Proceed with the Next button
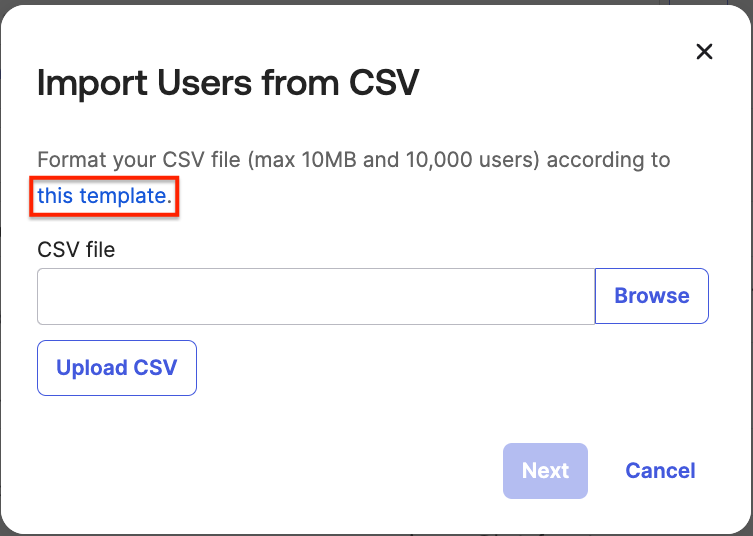This screenshot has height=536, width=753. click(545, 471)
